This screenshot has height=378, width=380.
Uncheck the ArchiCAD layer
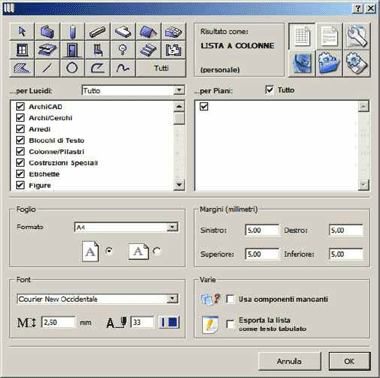click(20, 106)
